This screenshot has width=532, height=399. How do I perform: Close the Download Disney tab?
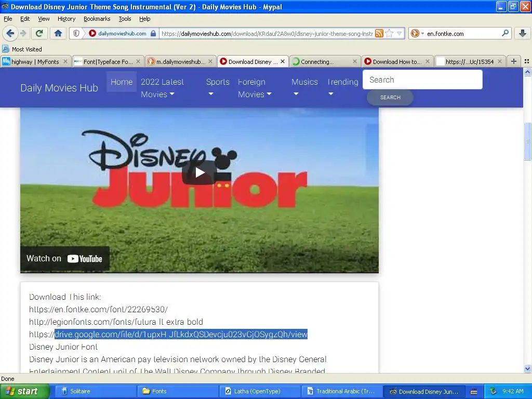coord(283,61)
